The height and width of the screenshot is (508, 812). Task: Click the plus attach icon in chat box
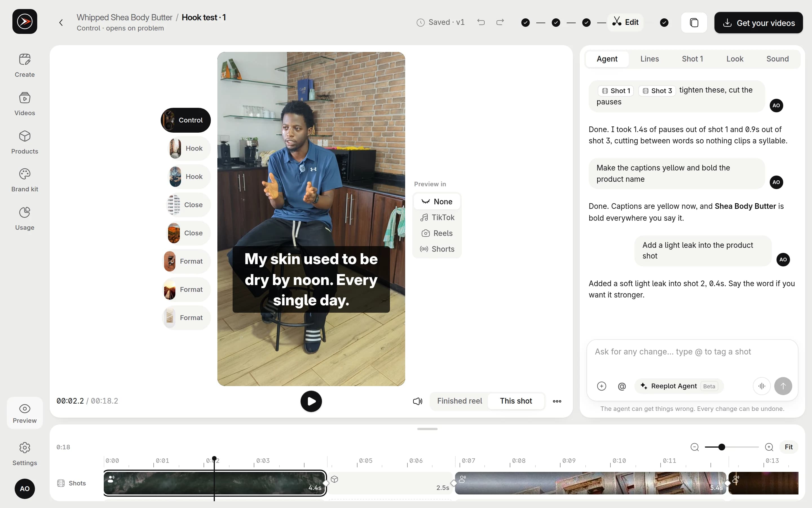(602, 386)
